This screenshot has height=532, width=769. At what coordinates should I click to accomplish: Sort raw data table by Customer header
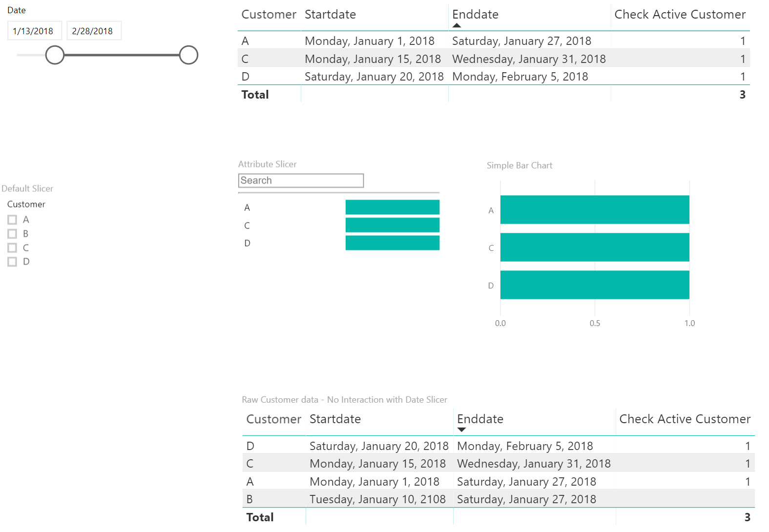point(274,419)
